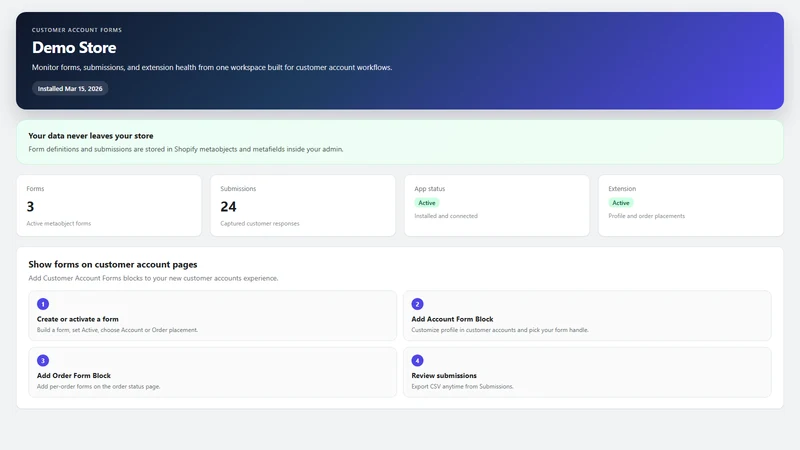This screenshot has height=450, width=800.
Task: Click 'Add per-order forms on the order status page' text
Action: (x=98, y=386)
